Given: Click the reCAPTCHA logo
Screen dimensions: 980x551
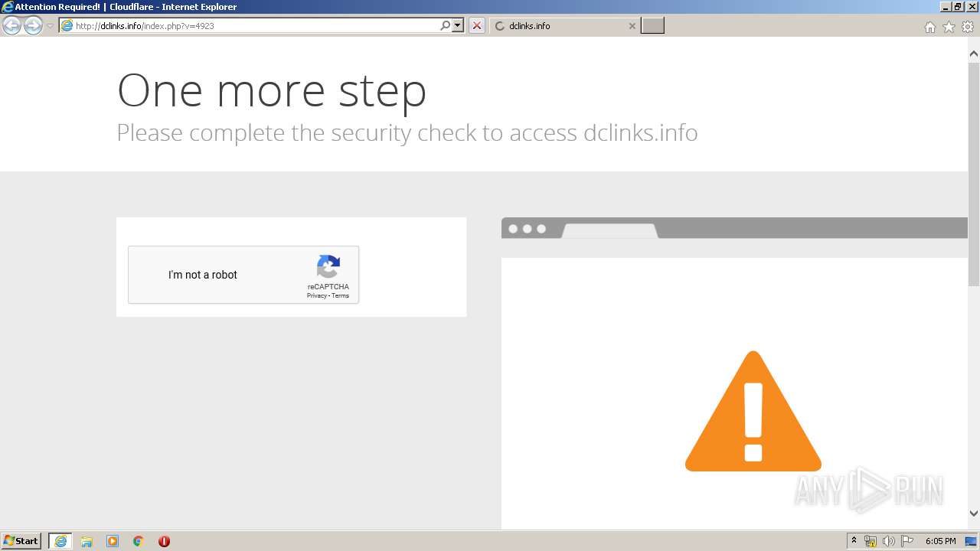Looking at the screenshot, I should (328, 267).
